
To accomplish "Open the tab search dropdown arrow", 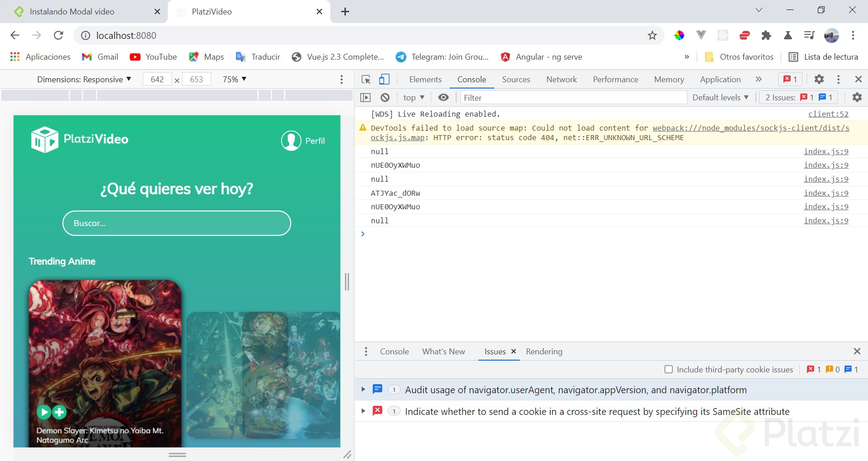I will click(759, 10).
